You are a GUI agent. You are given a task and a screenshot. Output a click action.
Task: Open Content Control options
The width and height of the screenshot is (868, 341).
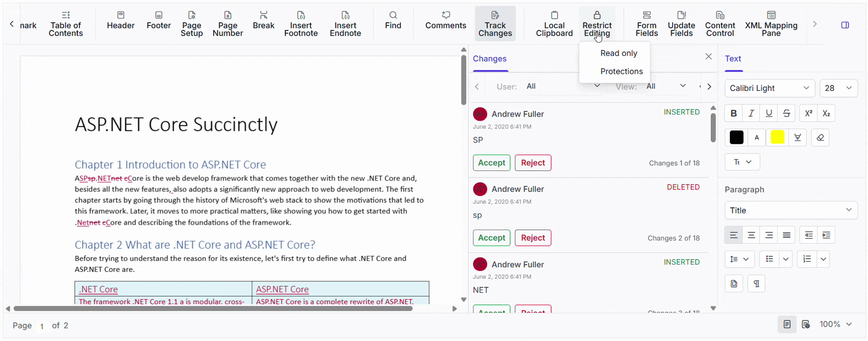(720, 24)
